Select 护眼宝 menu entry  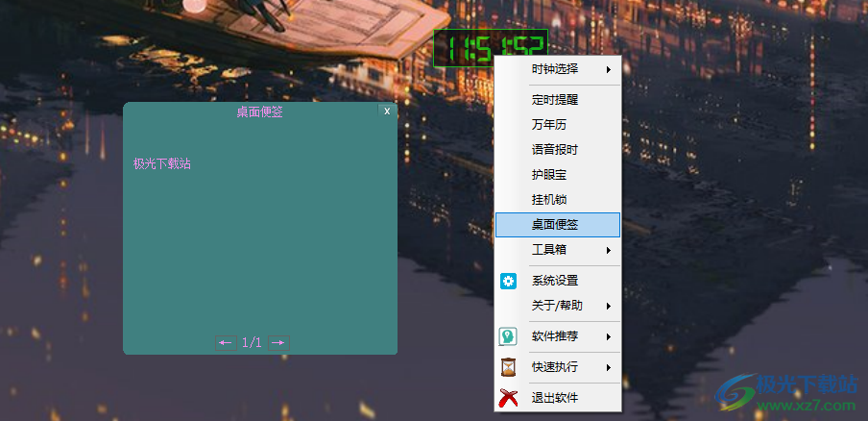558,175
